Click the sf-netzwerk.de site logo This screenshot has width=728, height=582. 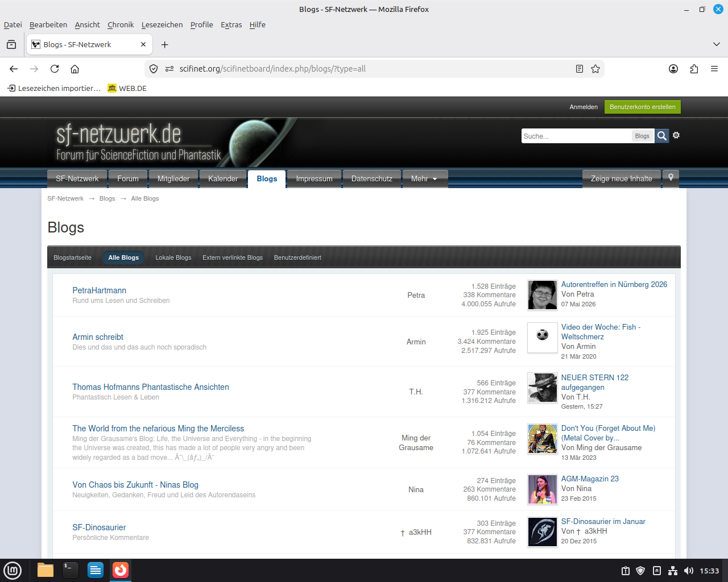pyautogui.click(x=138, y=142)
